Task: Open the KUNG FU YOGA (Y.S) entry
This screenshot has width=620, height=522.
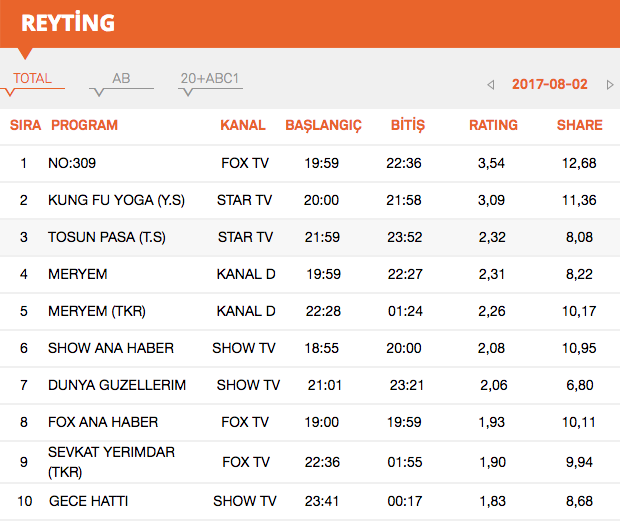Action: click(116, 200)
